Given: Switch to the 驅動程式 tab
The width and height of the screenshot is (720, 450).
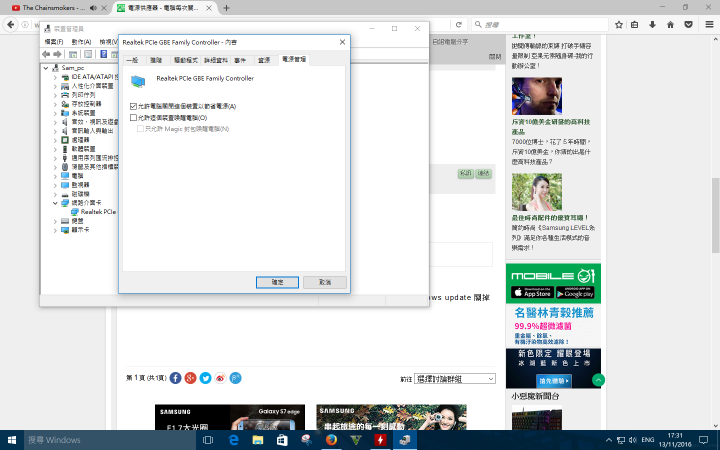Looking at the screenshot, I should tap(186, 60).
